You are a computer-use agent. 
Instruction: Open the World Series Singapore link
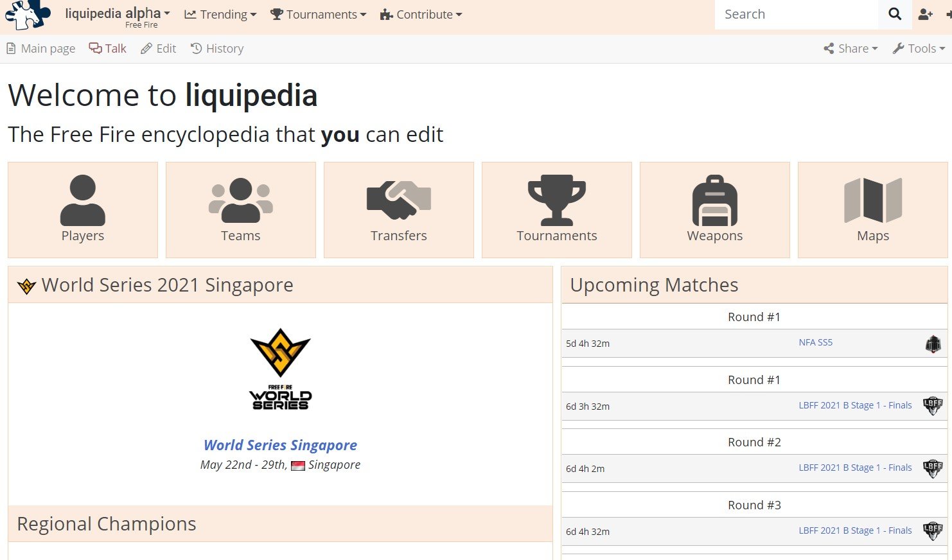[280, 445]
